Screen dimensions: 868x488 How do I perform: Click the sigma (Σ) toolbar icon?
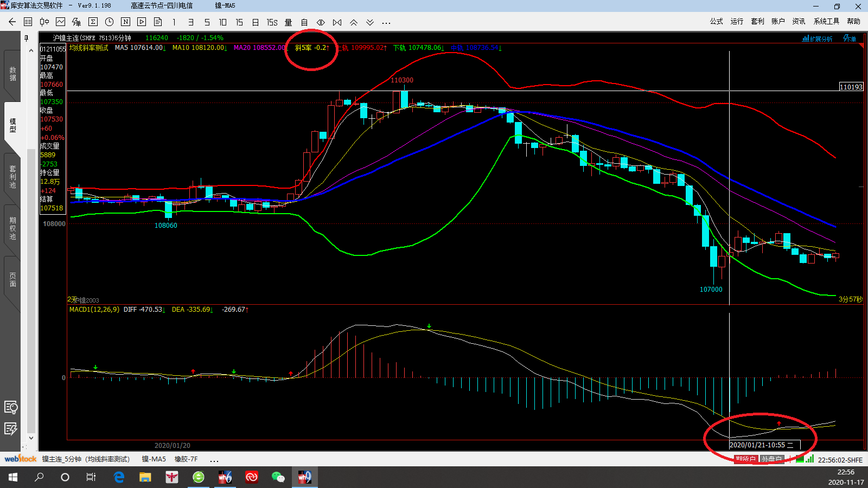click(x=93, y=22)
